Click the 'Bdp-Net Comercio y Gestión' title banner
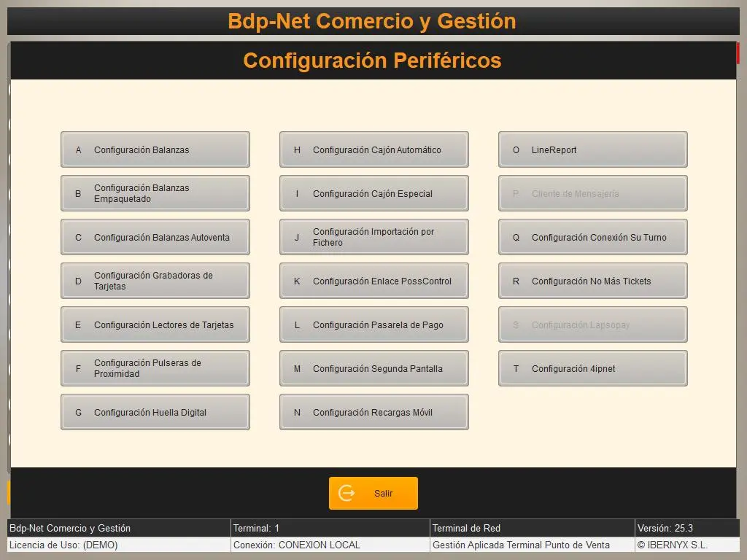747x560 pixels. tap(372, 21)
